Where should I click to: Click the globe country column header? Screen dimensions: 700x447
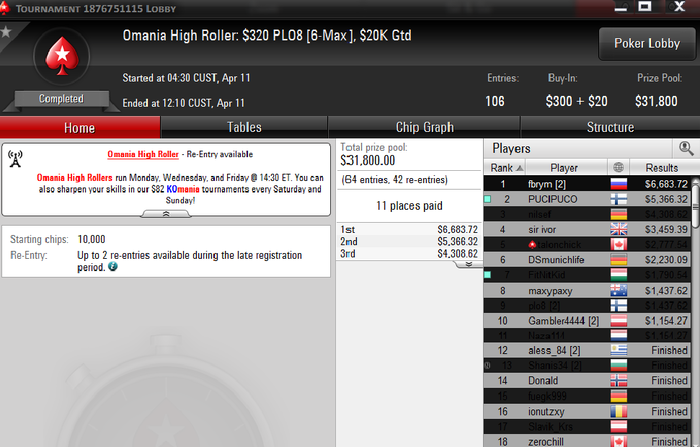coord(618,168)
